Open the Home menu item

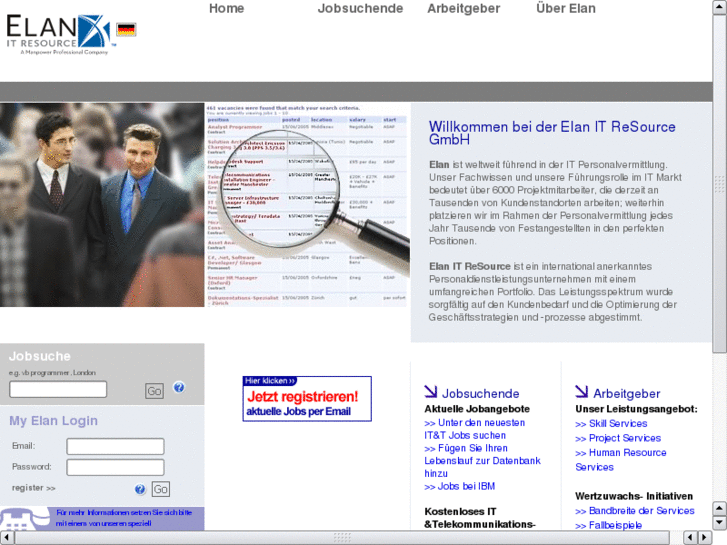tap(226, 8)
